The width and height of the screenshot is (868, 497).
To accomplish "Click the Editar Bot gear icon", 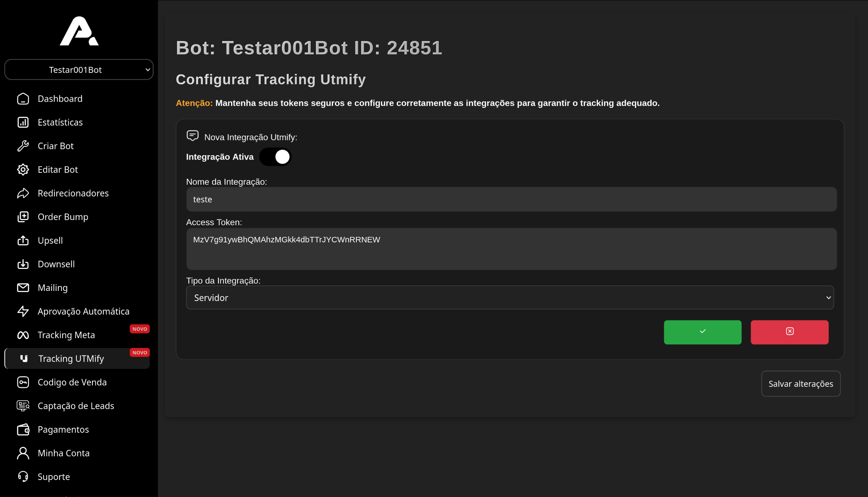I will tap(23, 170).
